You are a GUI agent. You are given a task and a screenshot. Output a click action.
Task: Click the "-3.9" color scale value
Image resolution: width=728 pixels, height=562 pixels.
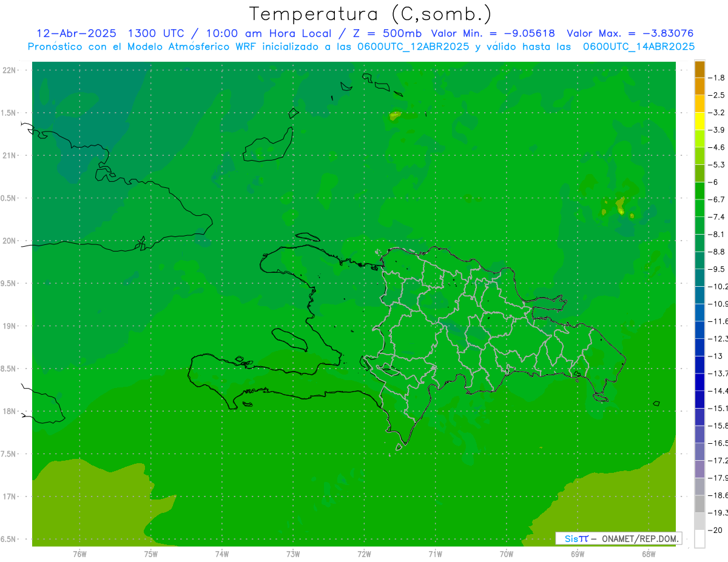click(717, 130)
